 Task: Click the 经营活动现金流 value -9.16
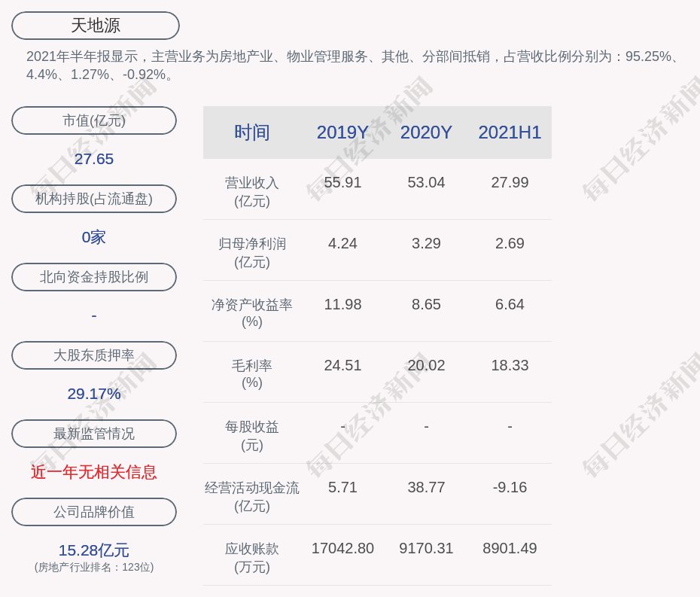pos(510,487)
